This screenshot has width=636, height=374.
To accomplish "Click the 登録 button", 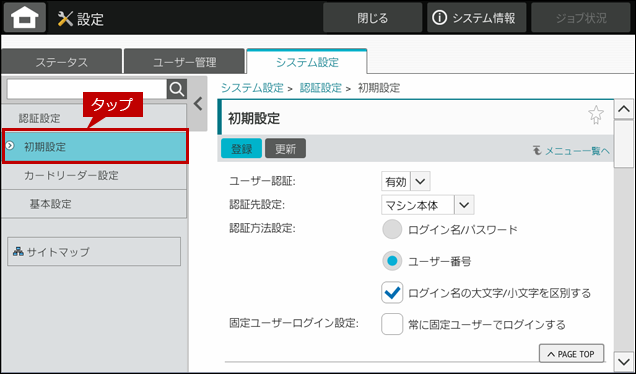I will coord(241,148).
